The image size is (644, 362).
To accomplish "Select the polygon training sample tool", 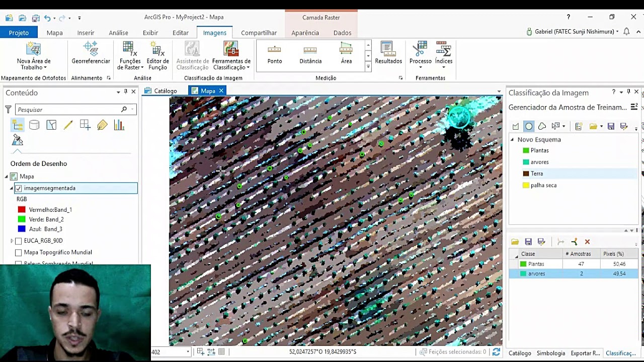I will (x=516, y=126).
